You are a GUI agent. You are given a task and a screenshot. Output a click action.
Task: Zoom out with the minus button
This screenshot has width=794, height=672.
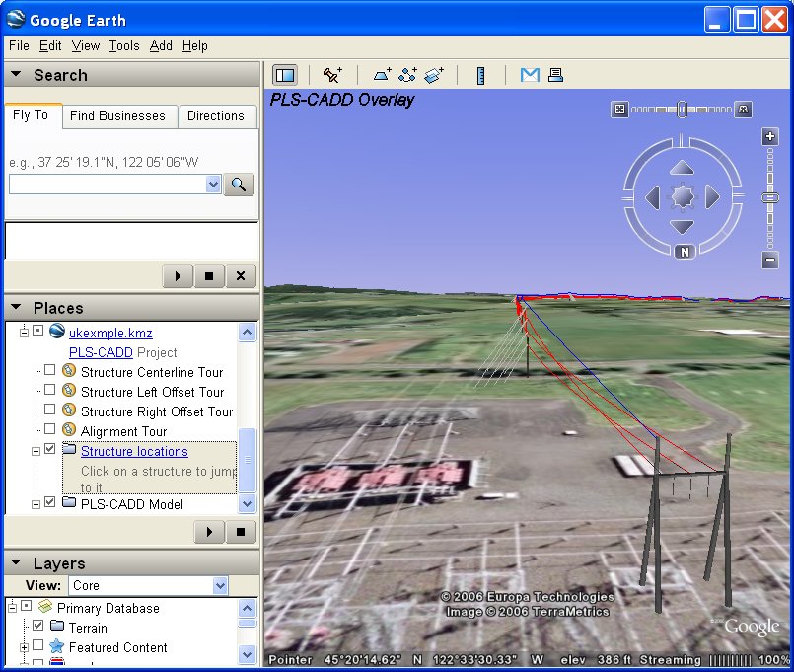tap(770, 260)
